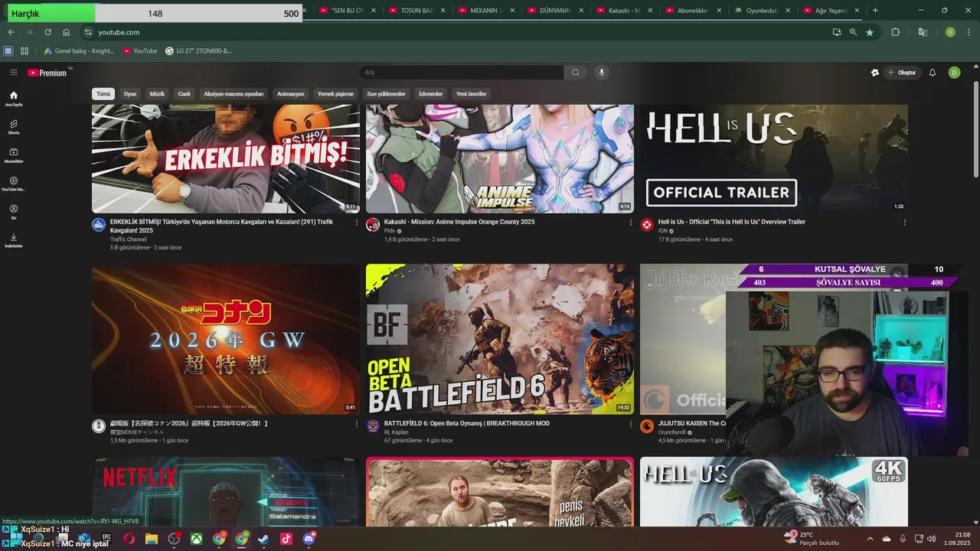Launch Opera from the taskbar
This screenshot has height=551, width=980.
(129, 539)
